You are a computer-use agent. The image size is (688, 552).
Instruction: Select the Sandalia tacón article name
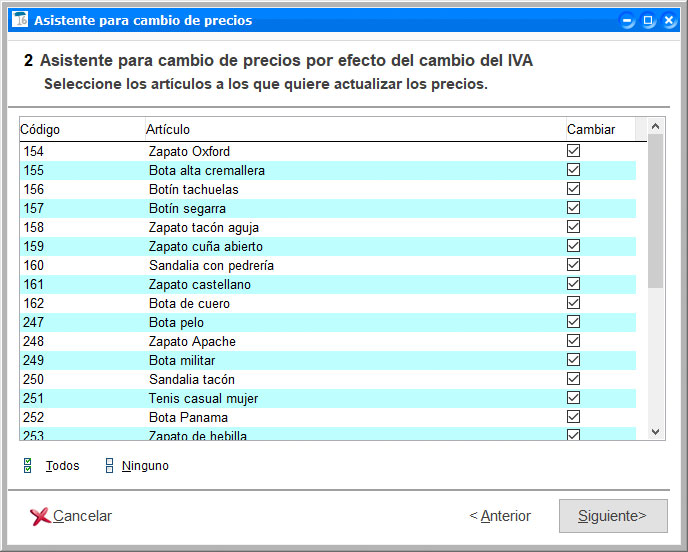192,380
